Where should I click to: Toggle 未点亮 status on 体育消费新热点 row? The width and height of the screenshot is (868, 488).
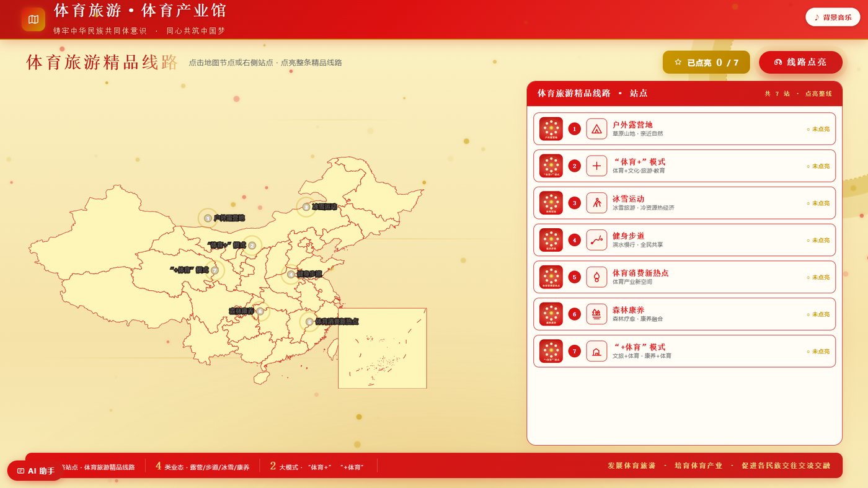(818, 277)
